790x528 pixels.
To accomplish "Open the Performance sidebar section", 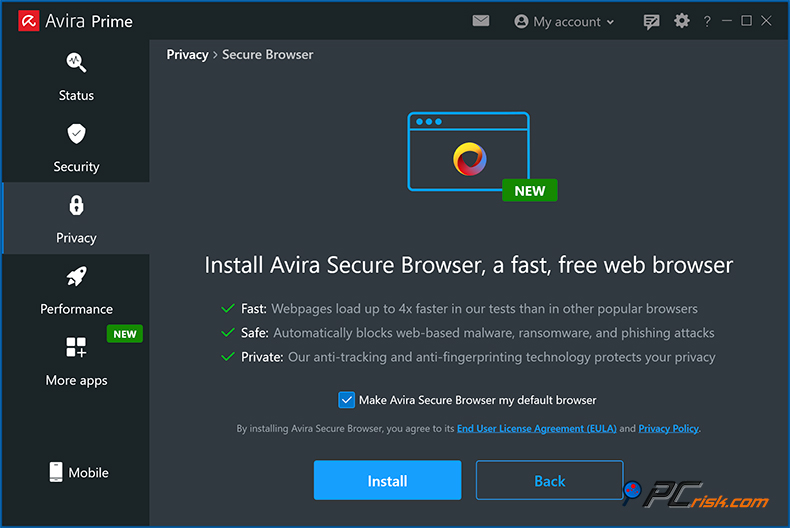I will 76,289.
